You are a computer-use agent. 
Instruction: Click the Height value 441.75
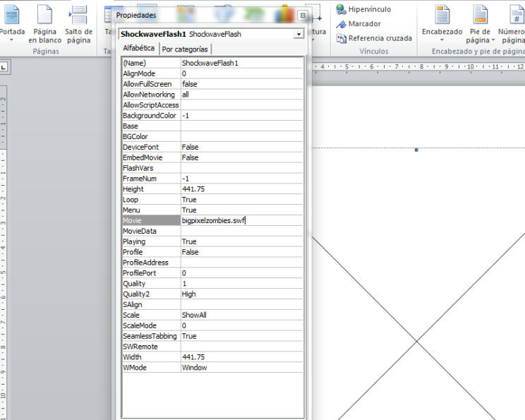(241, 189)
